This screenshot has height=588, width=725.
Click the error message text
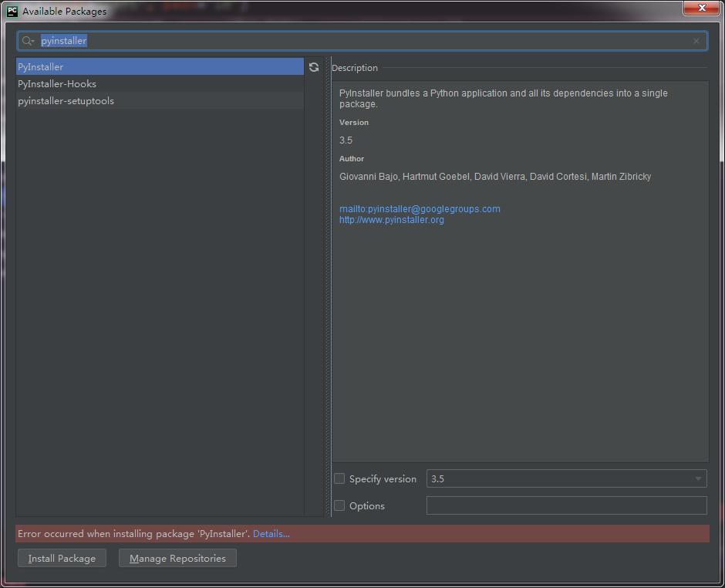134,533
